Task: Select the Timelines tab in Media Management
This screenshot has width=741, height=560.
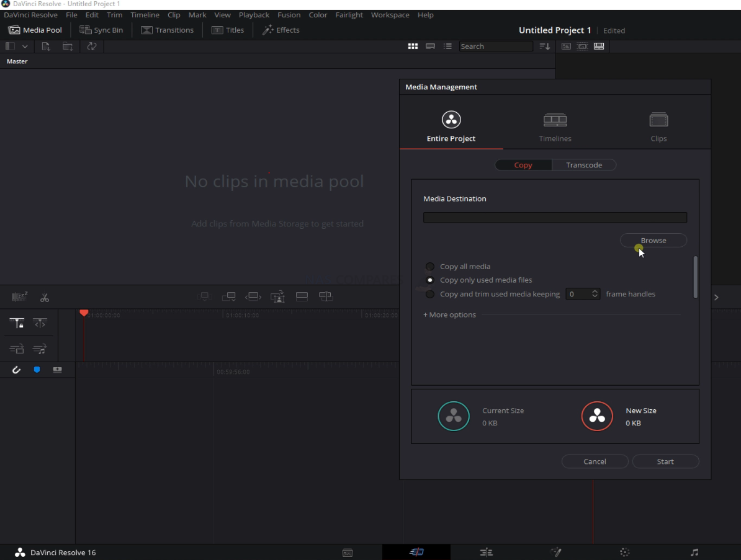Action: tap(555, 127)
